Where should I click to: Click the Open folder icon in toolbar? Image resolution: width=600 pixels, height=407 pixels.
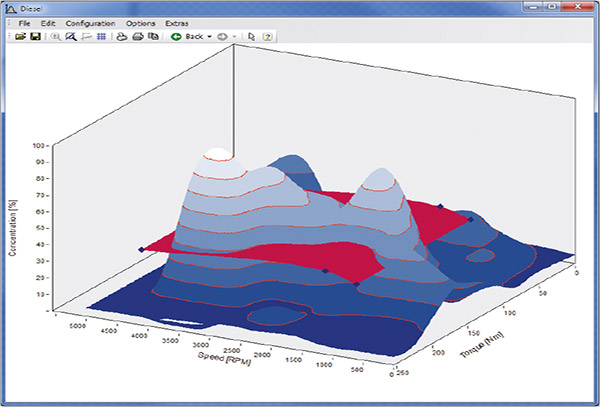[x=20, y=36]
